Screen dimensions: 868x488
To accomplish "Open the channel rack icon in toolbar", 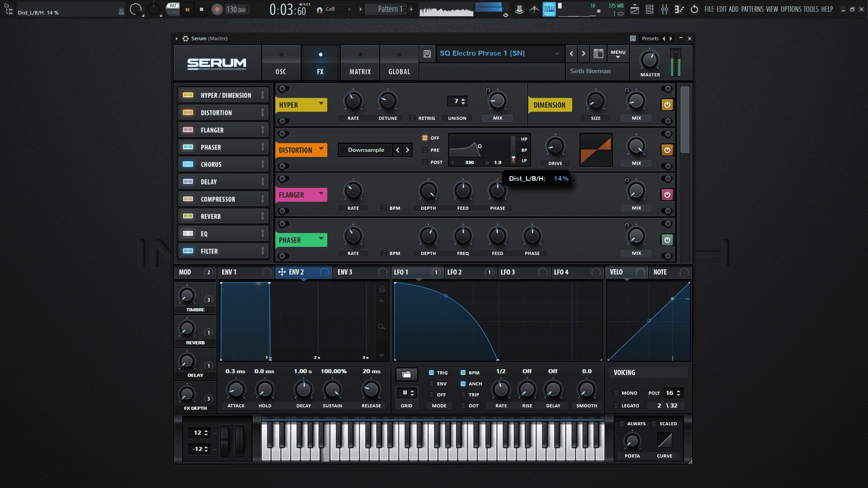I will coord(650,9).
